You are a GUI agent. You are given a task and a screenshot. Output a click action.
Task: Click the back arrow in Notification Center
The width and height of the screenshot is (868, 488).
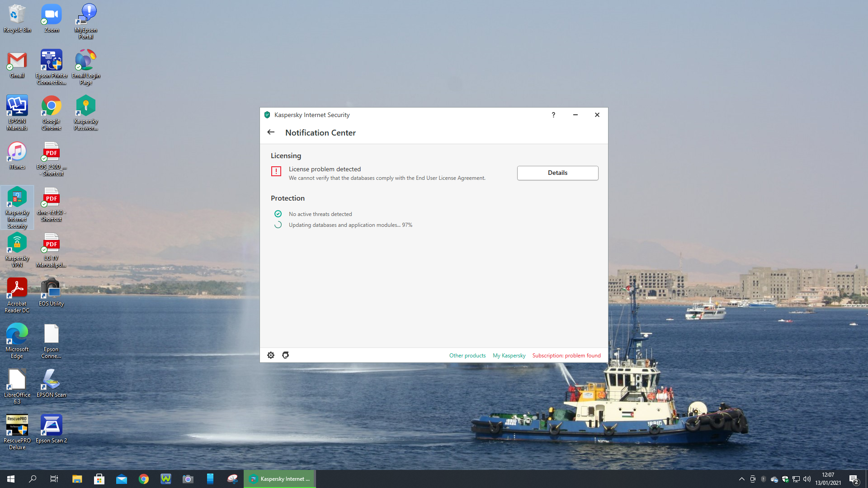pos(271,132)
